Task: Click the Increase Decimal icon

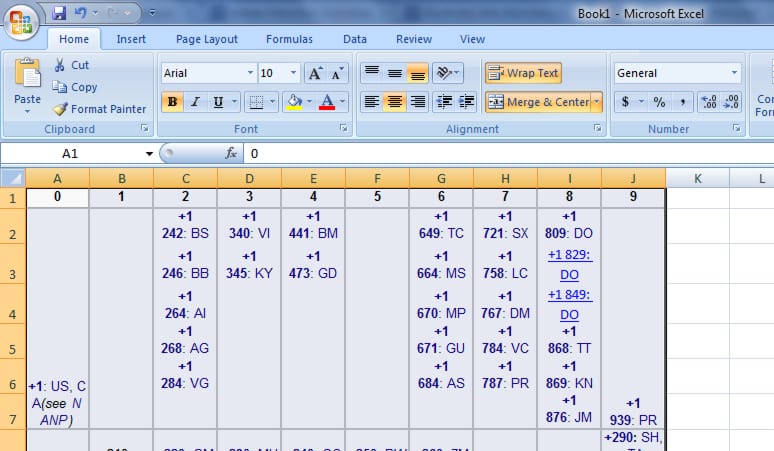Action: click(x=709, y=102)
